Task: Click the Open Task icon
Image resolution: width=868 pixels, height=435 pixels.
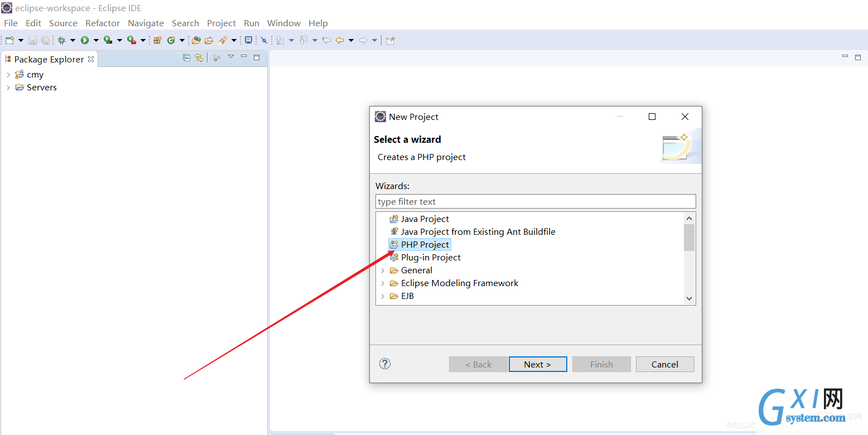Action: pos(209,40)
